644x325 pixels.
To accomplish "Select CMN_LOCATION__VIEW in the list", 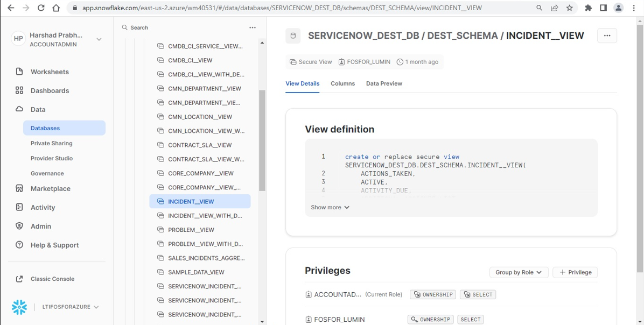I will [x=200, y=117].
